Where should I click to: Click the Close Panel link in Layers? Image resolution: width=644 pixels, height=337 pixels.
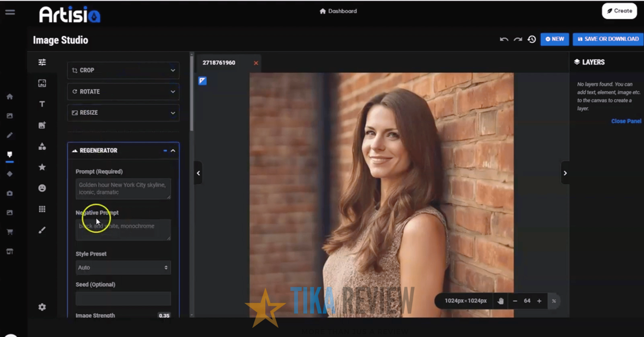pos(626,121)
